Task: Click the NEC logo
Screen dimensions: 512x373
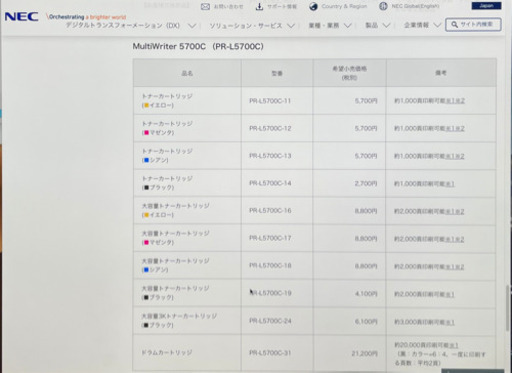Action: coord(21,16)
